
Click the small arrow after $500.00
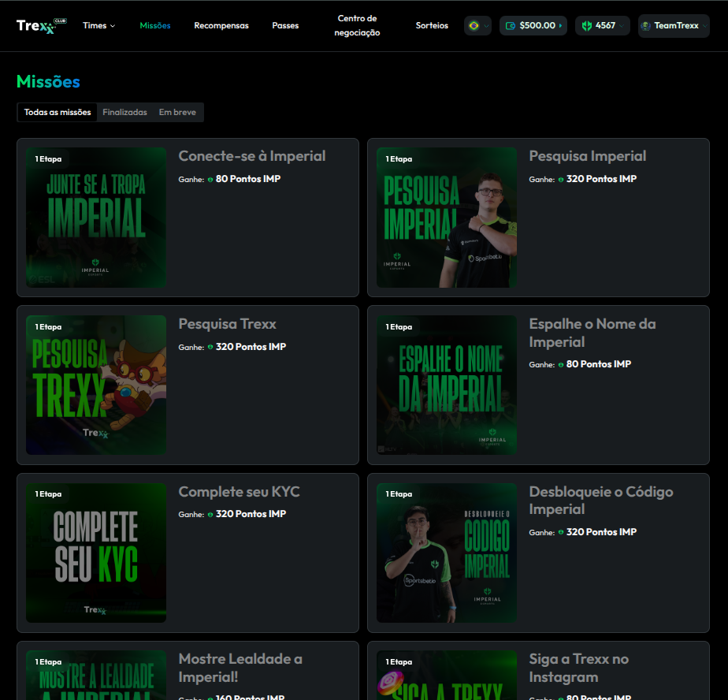pos(560,25)
